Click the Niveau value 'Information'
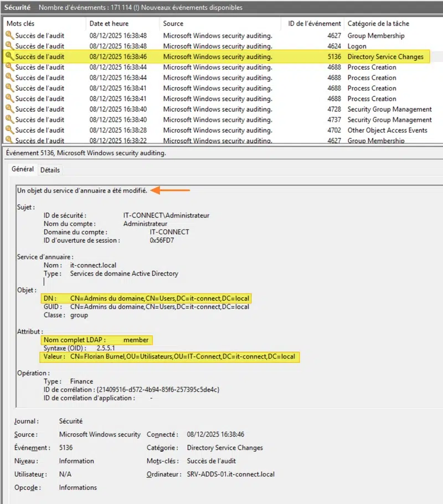This screenshot has height=504, width=443. tap(76, 461)
